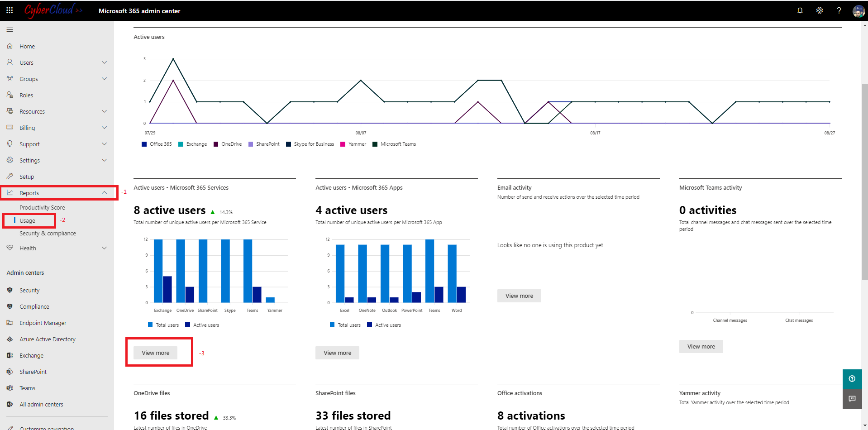Toggle Microsoft Teams legend entry
The image size is (868, 430).
pyautogui.click(x=394, y=144)
